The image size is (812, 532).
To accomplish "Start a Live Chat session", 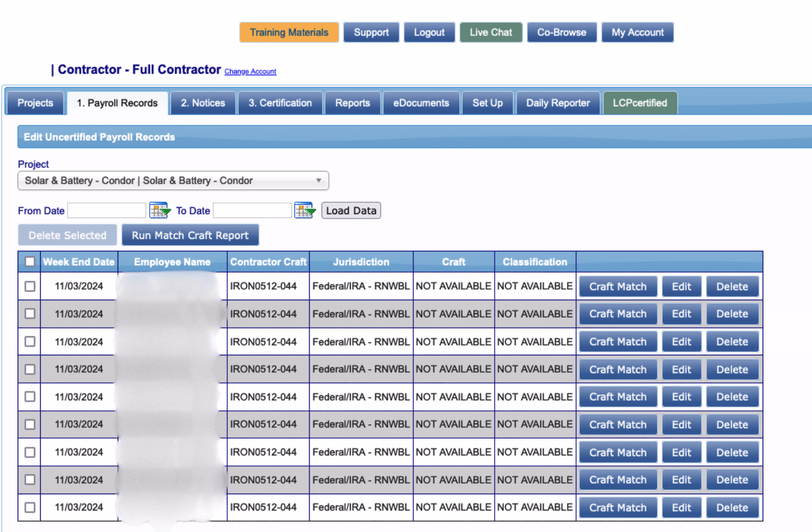I will click(x=491, y=33).
